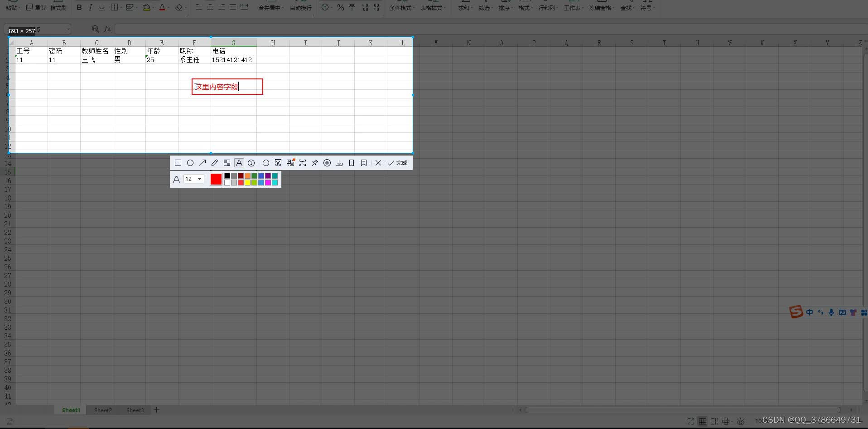The height and width of the screenshot is (429, 868).
Task: Toggle bold formatting in WPS ribbon
Action: pos(79,7)
